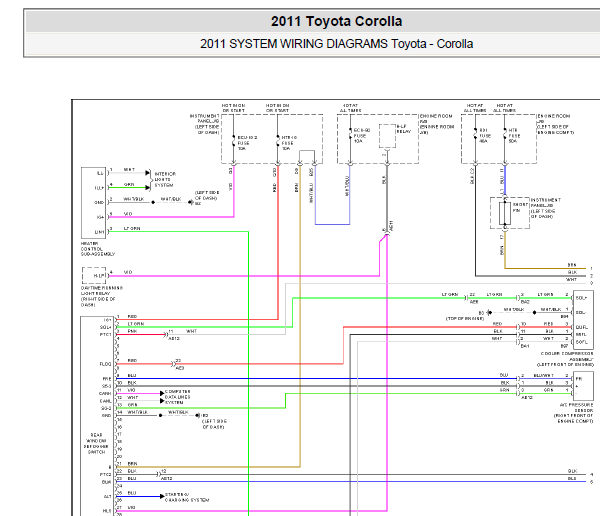The height and width of the screenshot is (516, 600).
Task: Select the "INTERIOR LIGHTS SYSTEM" label
Action: [x=165, y=180]
